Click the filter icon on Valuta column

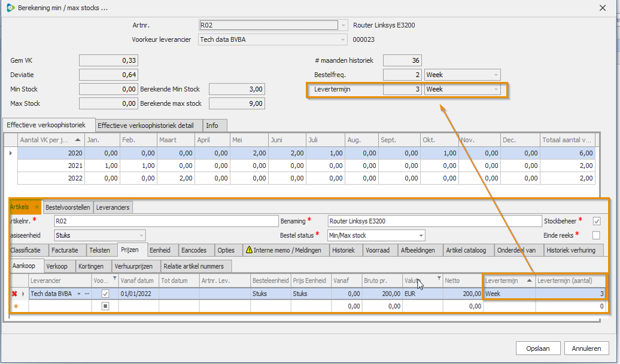click(439, 279)
